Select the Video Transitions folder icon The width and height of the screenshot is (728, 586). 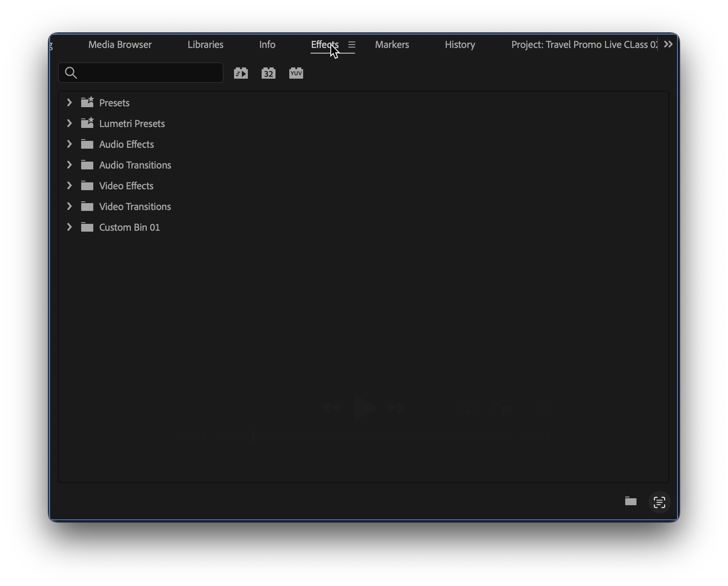[87, 206]
